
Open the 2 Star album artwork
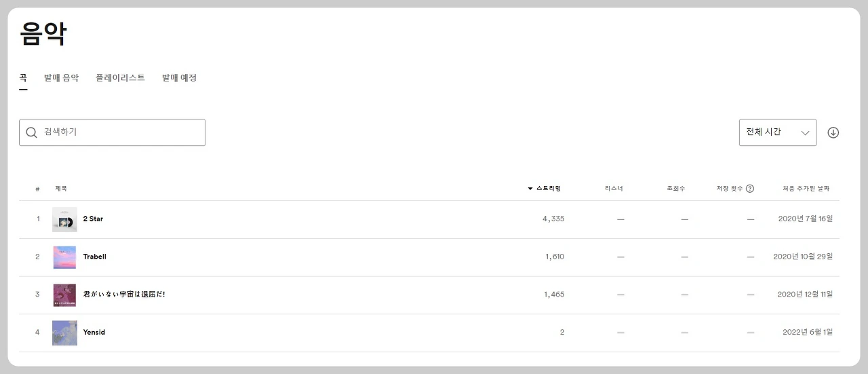point(64,219)
